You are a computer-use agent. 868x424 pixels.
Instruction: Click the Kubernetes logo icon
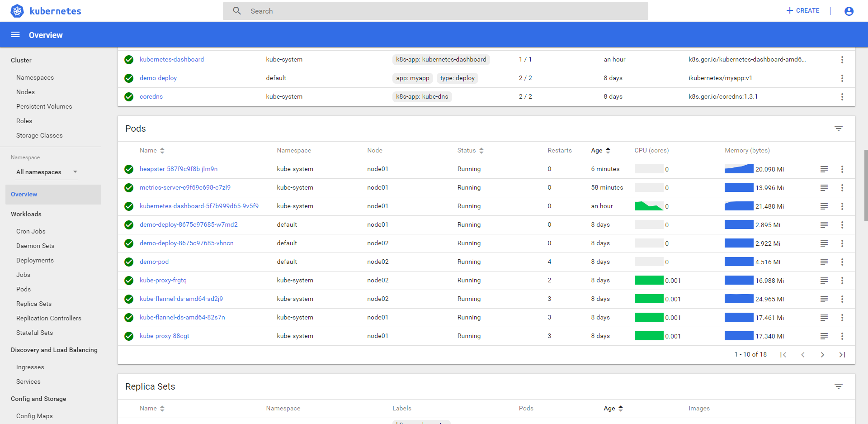[17, 11]
